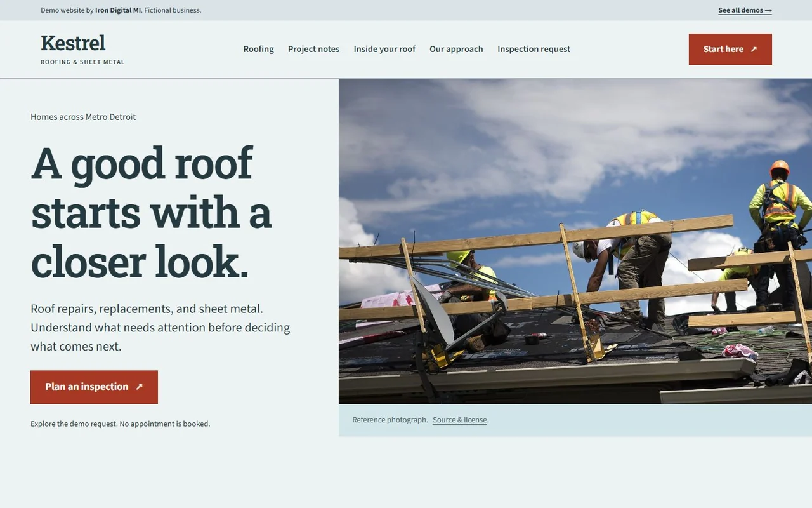
Task: Click the "Roof repairs, replacements, and sheet metal" paragraph
Action: coord(160,328)
